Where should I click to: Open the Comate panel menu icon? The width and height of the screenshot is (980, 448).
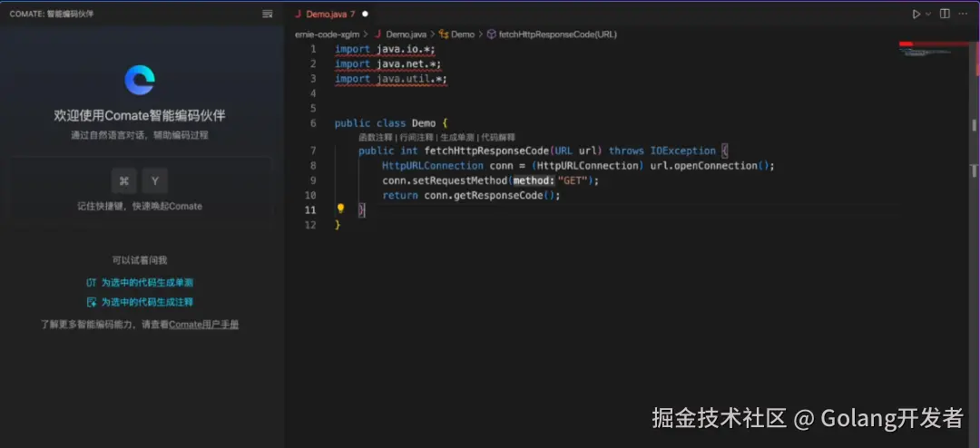(268, 14)
